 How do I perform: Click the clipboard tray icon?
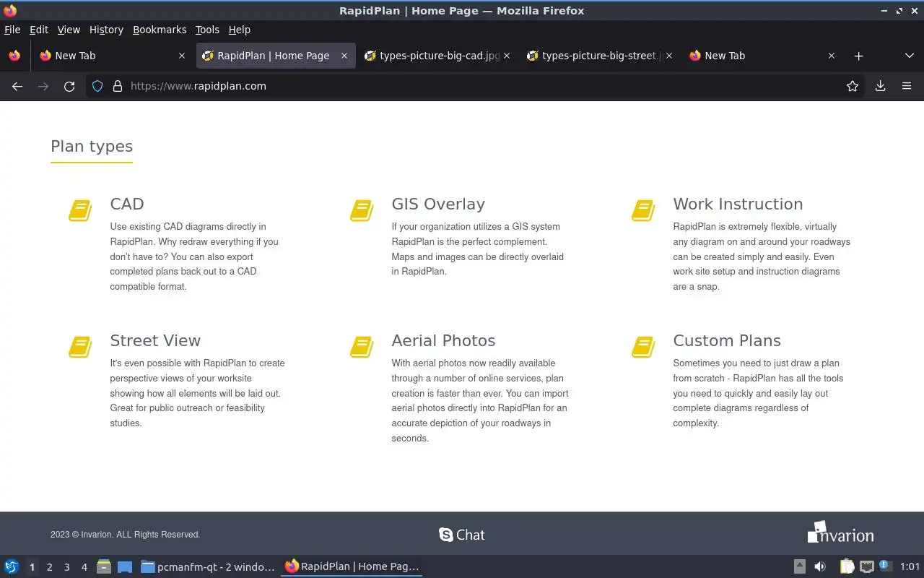(847, 567)
